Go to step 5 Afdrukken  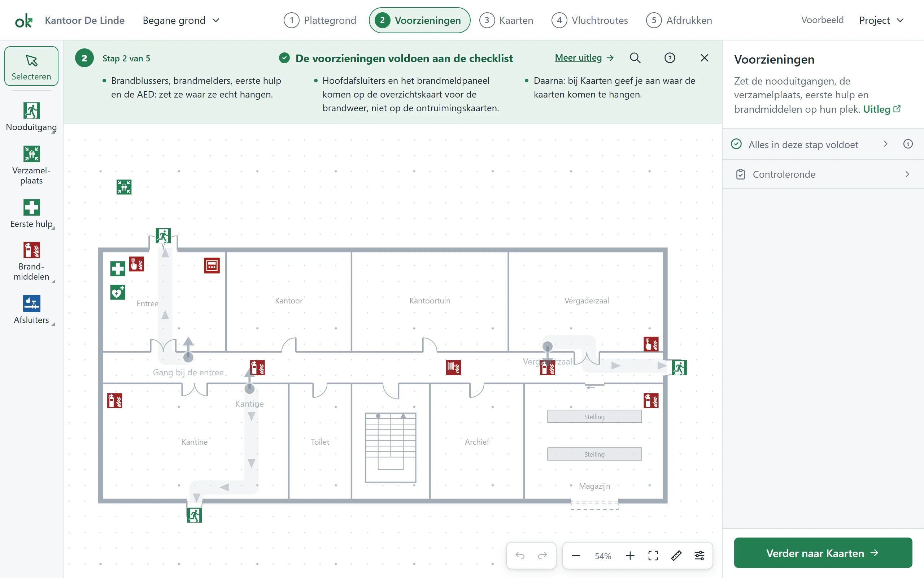(x=679, y=20)
